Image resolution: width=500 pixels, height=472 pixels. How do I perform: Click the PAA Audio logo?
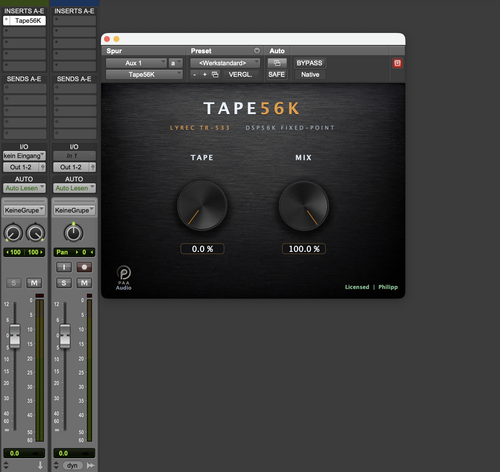point(124,277)
